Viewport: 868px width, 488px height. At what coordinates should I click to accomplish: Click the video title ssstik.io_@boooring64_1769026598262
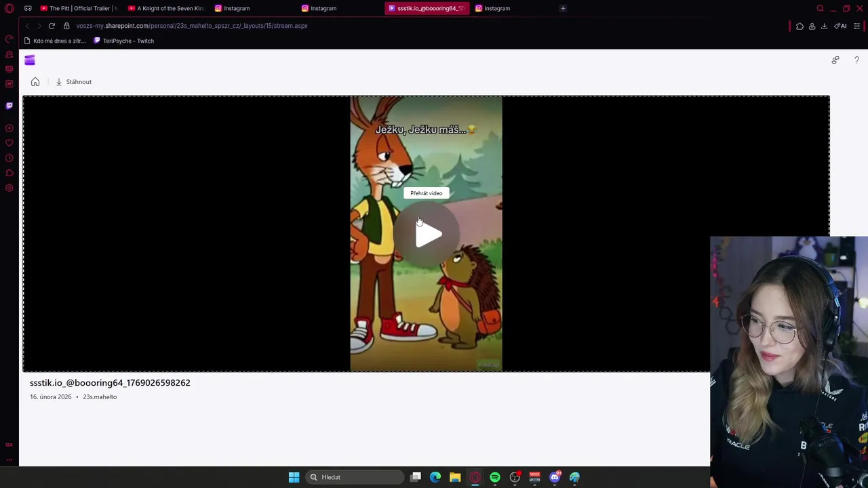click(110, 383)
